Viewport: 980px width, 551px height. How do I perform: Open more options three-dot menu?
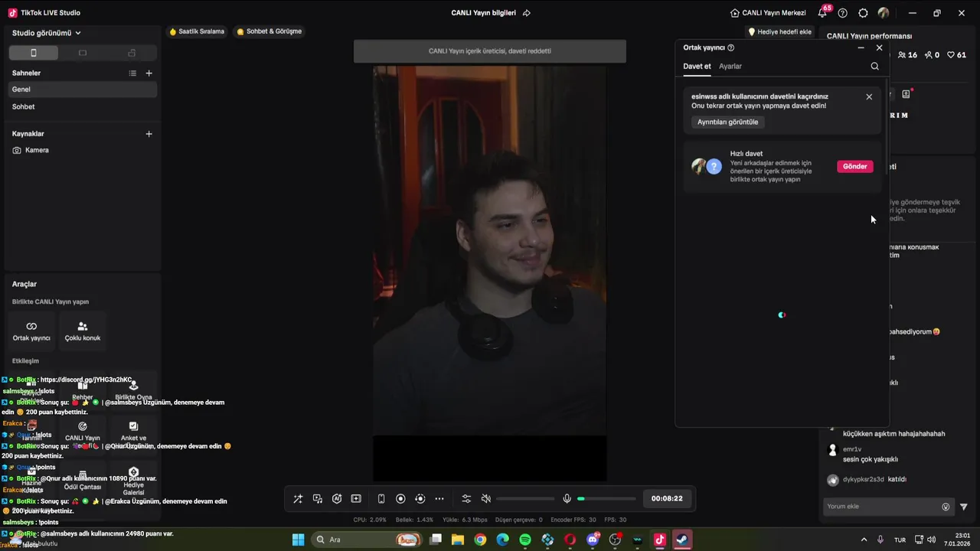pos(439,499)
